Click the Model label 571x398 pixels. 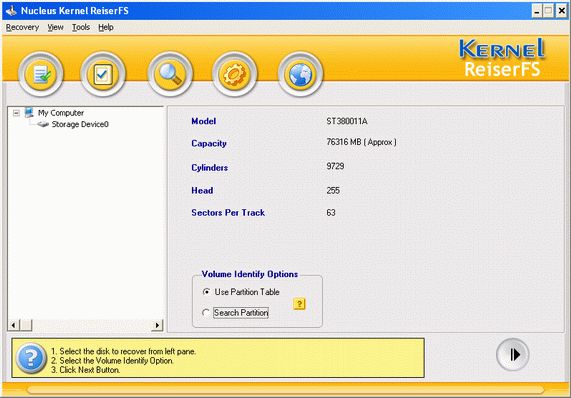[204, 121]
